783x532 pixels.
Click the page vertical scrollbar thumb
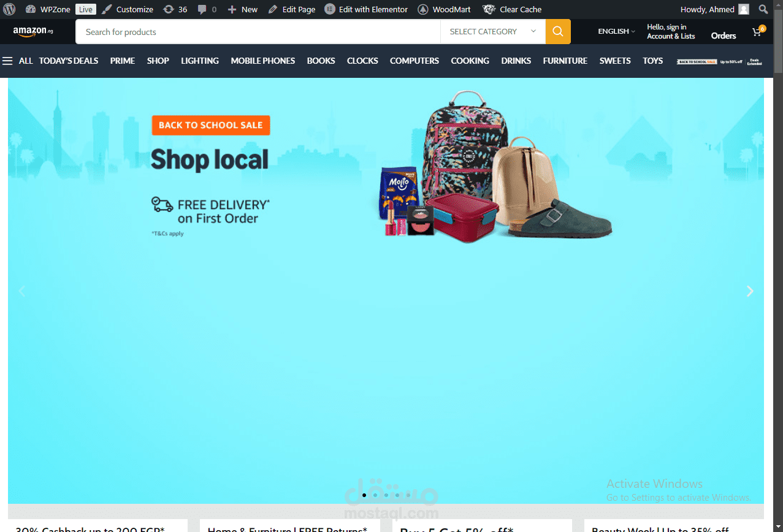click(778, 41)
